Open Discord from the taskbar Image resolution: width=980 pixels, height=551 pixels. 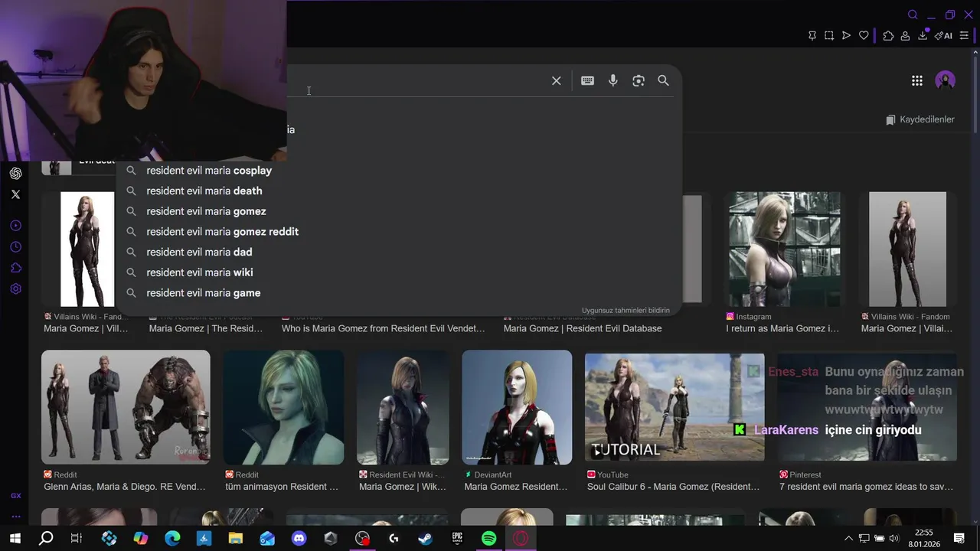[x=299, y=539]
